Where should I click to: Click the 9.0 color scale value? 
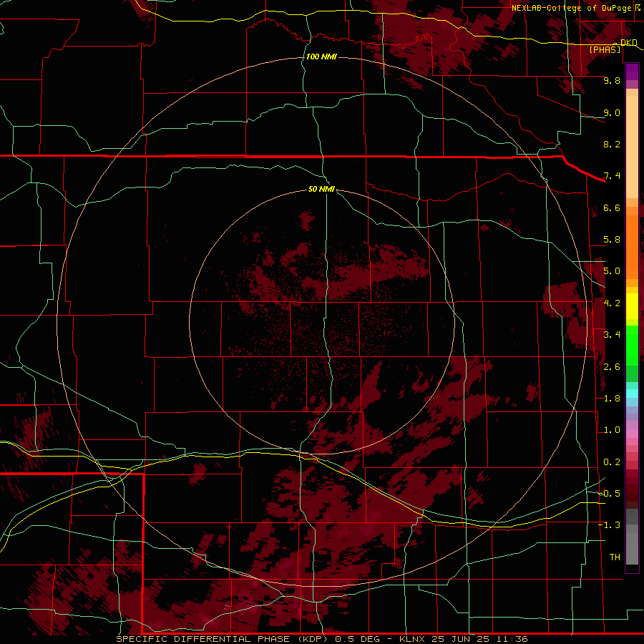612,112
